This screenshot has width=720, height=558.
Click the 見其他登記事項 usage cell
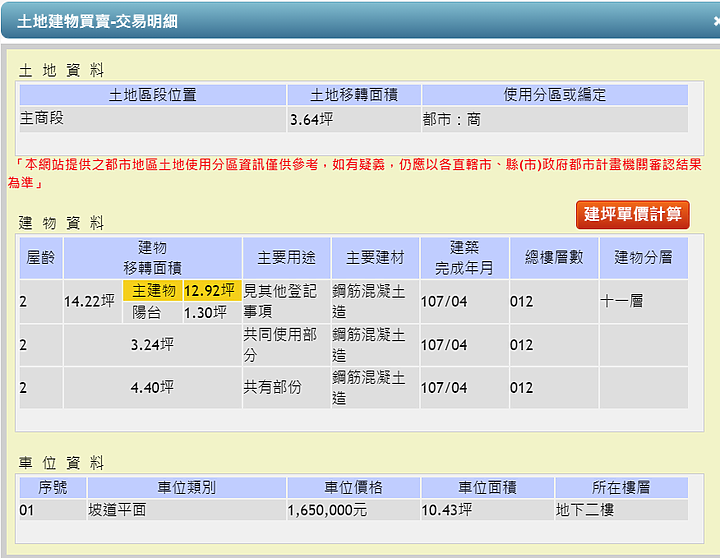tap(287, 301)
